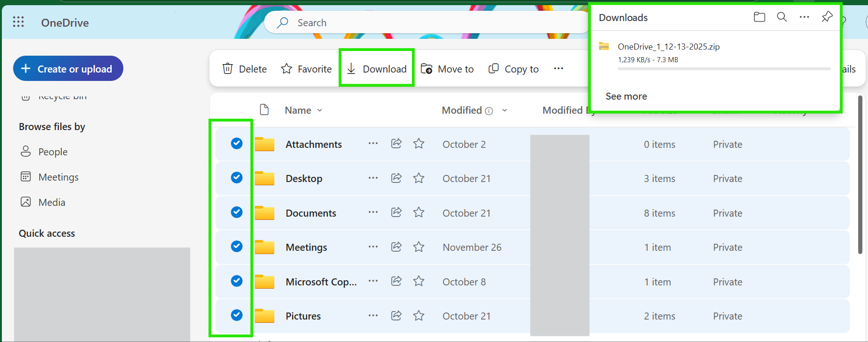Screen dimensions: 868x342
Task: Click the Quick access heading
Action: point(47,233)
